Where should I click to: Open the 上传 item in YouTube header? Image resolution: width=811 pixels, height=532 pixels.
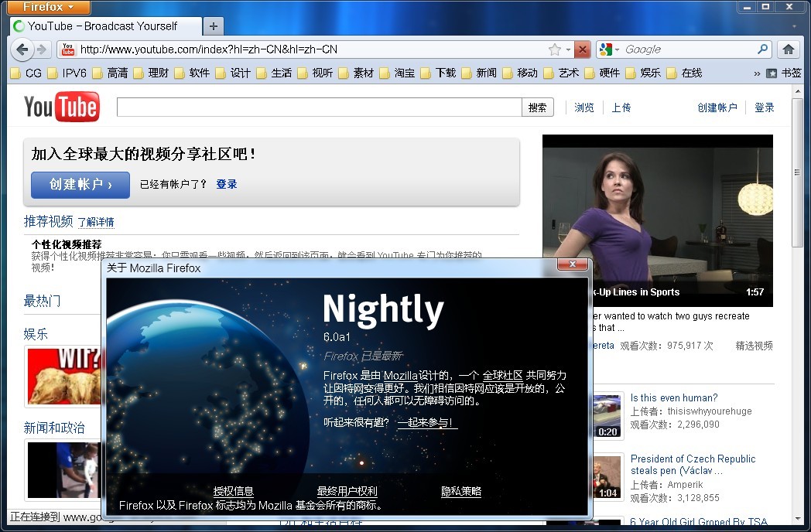point(621,107)
